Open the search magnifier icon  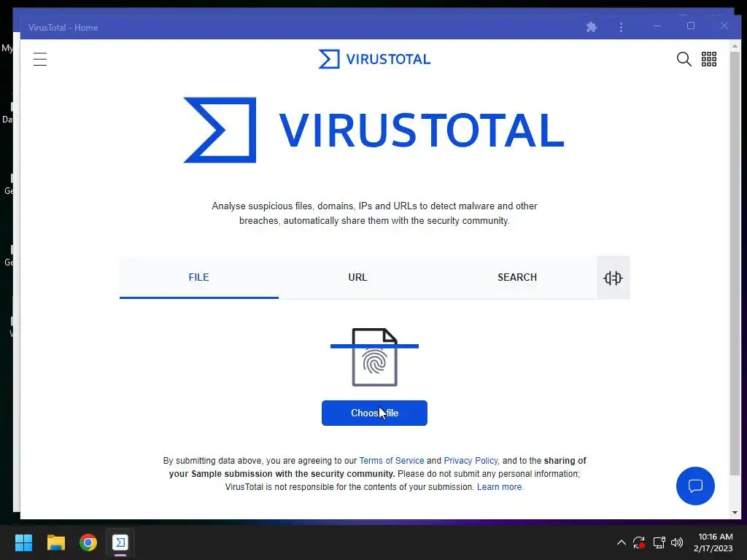684,59
